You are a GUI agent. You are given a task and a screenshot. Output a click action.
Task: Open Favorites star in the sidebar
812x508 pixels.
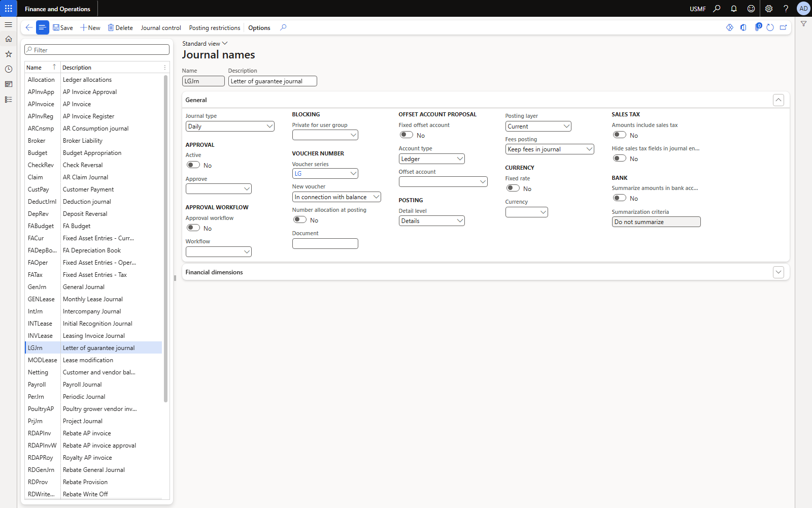(x=9, y=54)
